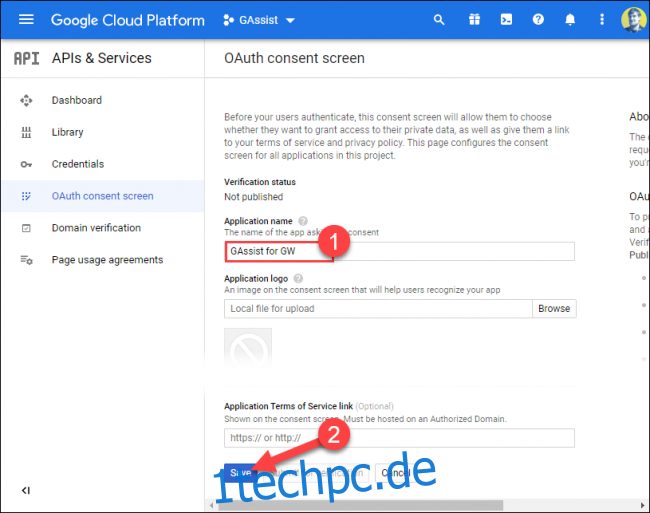Open the hamburger navigation menu
This screenshot has height=513, width=650.
[x=26, y=19]
